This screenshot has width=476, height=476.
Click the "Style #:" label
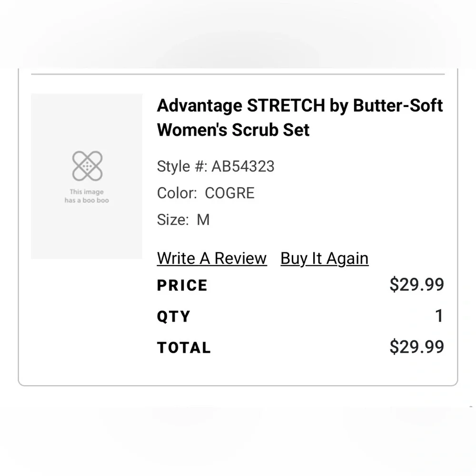[182, 166]
